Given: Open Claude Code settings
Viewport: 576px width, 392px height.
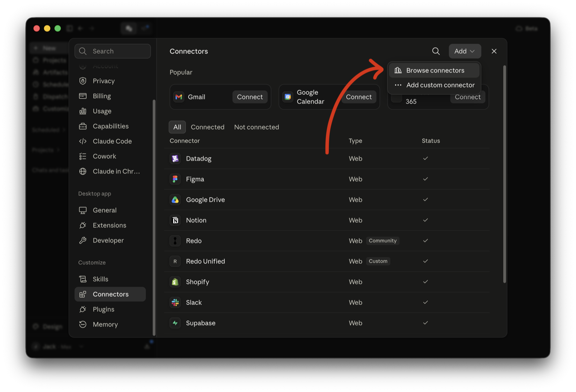Looking at the screenshot, I should 110,141.
